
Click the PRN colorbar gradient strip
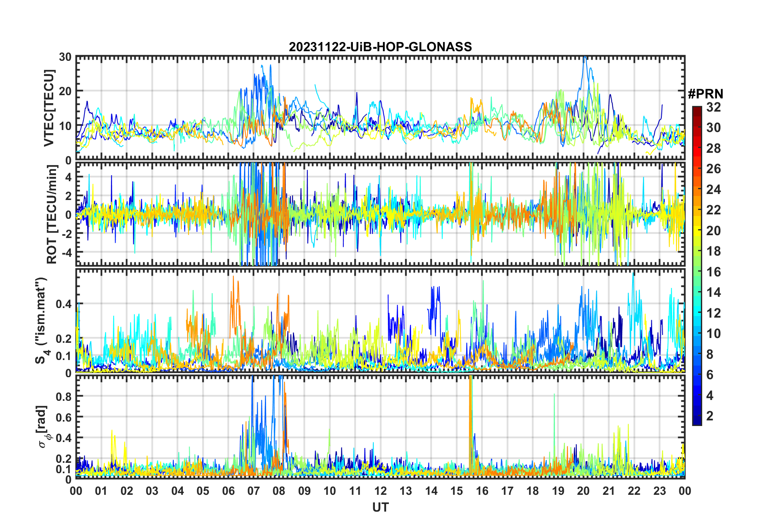[x=697, y=266]
